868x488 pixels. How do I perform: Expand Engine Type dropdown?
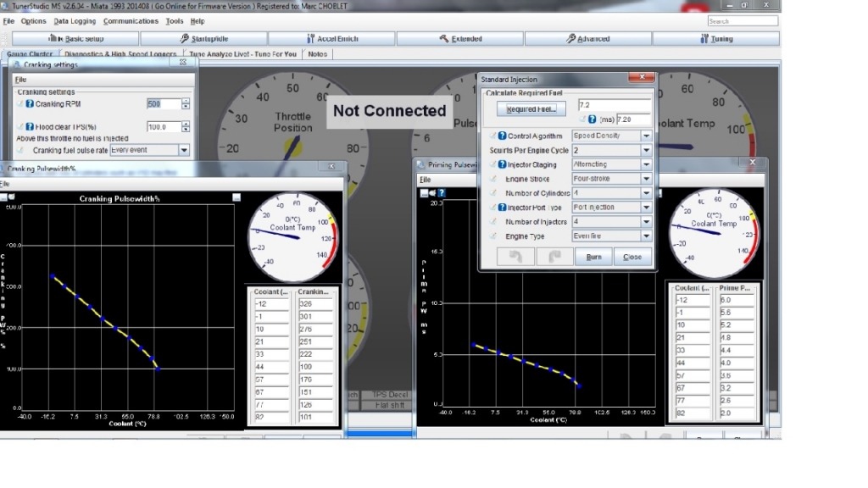(x=646, y=236)
